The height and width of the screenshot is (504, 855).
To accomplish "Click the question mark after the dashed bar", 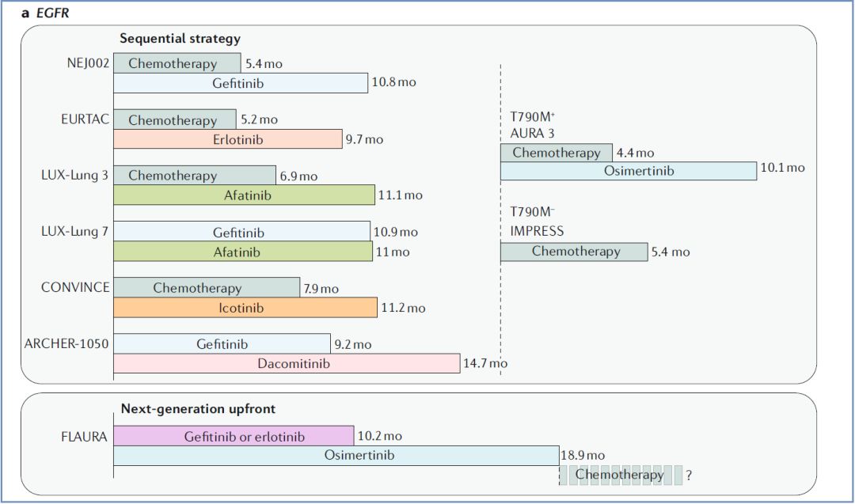I will [689, 476].
